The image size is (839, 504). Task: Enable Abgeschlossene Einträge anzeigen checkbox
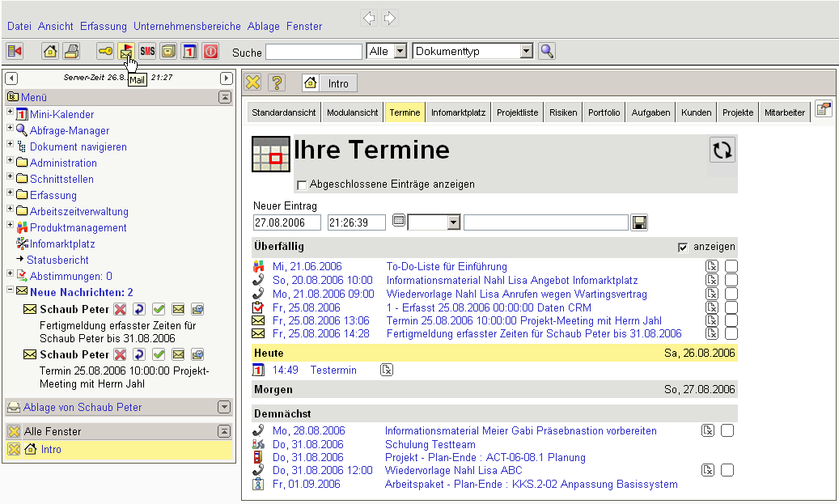pos(302,184)
